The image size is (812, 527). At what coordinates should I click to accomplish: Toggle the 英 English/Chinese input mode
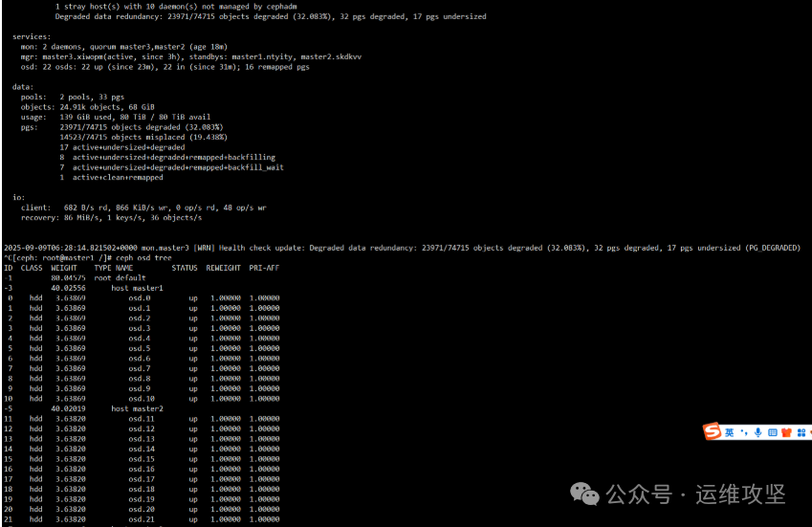click(730, 432)
